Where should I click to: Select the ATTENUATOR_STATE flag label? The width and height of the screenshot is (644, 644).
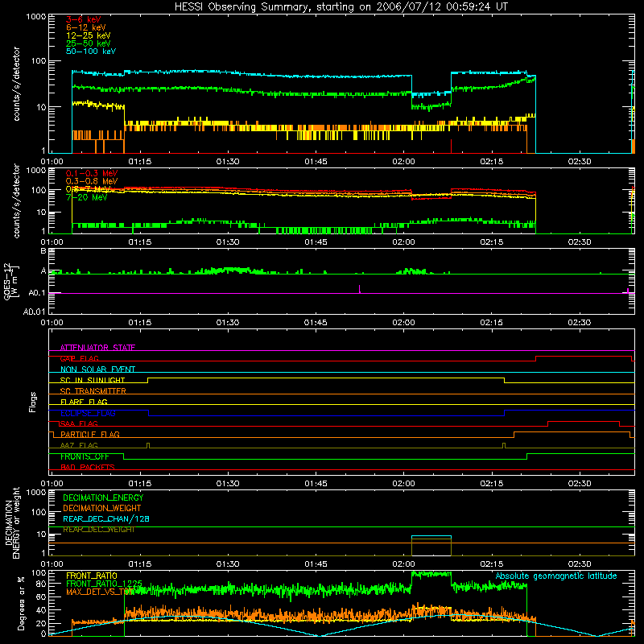(97, 348)
